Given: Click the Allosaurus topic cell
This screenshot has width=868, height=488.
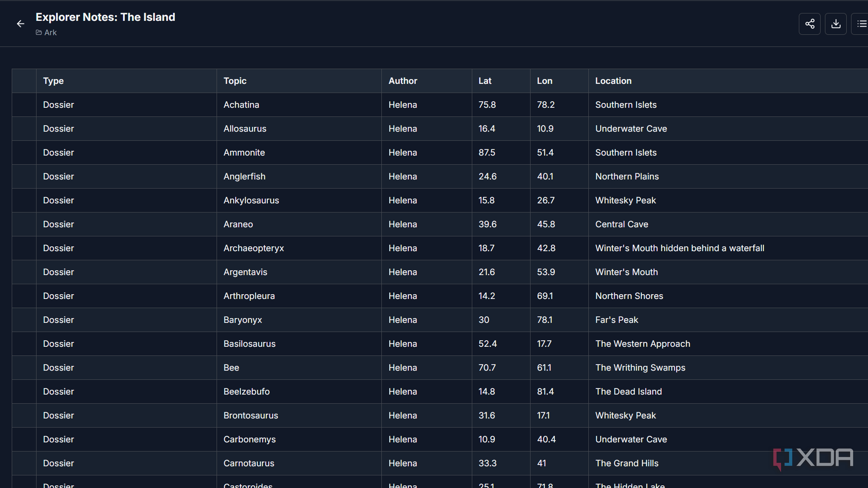Looking at the screenshot, I should [299, 129].
